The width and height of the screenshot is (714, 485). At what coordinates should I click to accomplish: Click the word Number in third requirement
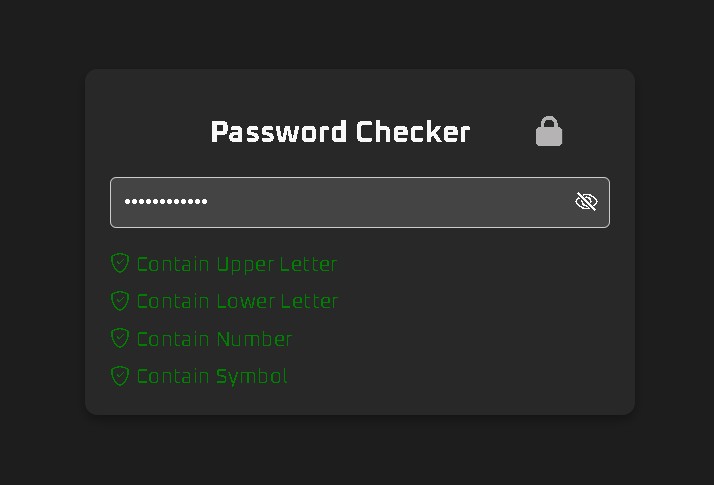[x=254, y=339]
